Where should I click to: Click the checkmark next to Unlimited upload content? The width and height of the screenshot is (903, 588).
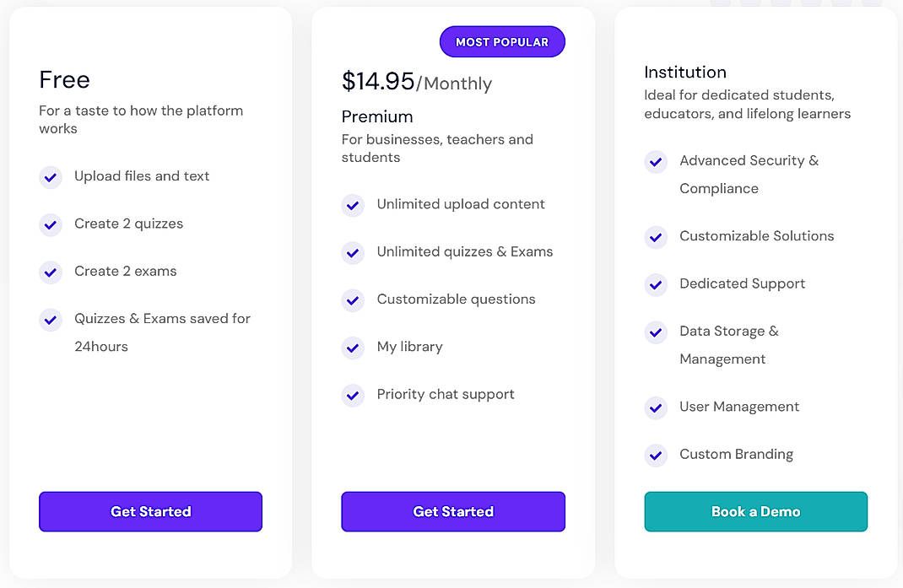[353, 205]
